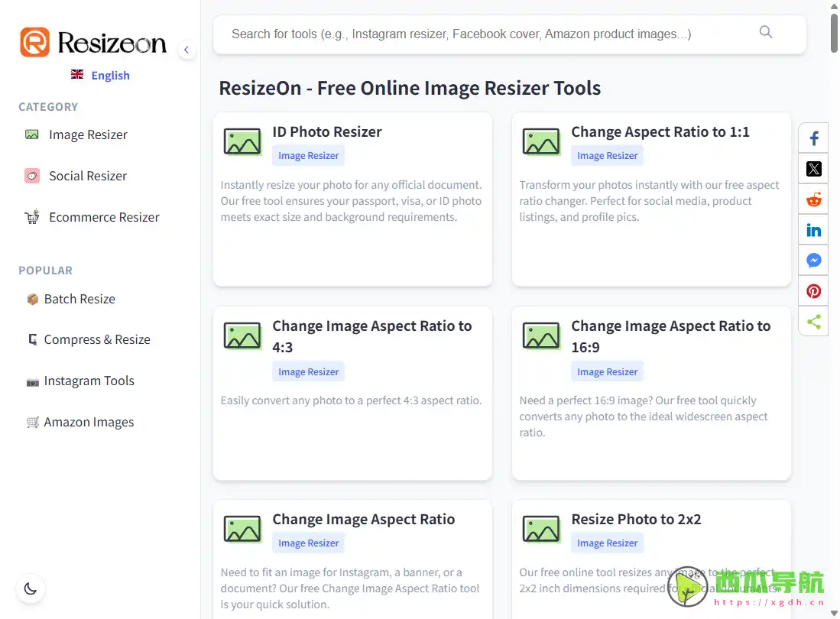Open the Image Resizer category

coord(88,134)
